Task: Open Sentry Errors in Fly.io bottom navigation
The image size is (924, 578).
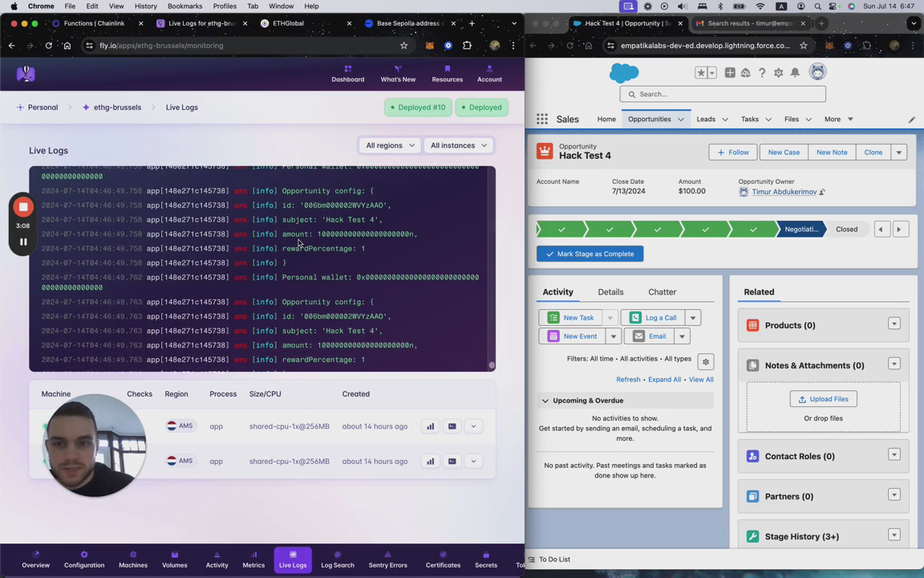Action: tap(387, 560)
